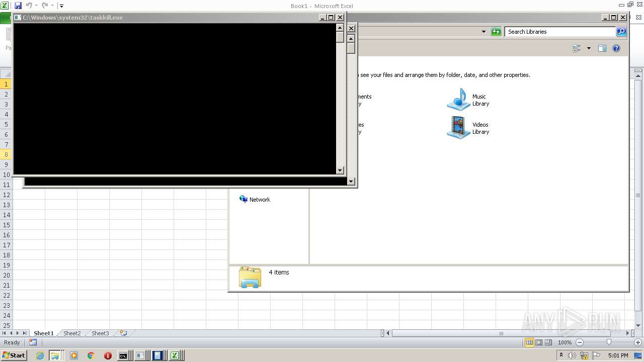Go to first sheet navigation arrow
This screenshot has width=644, height=362.
coord(4,333)
